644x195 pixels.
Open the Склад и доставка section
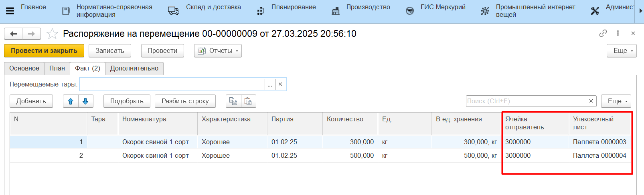pos(213,7)
